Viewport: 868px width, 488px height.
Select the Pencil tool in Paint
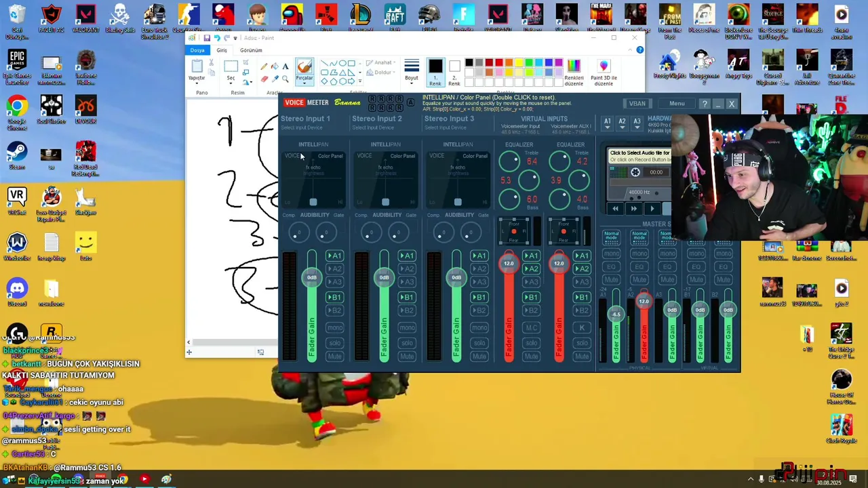[x=264, y=66]
